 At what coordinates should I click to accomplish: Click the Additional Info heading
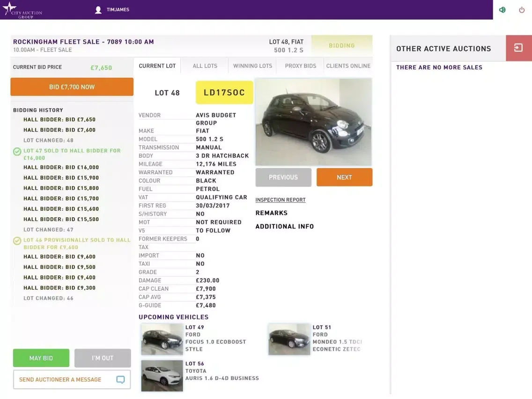(x=285, y=226)
